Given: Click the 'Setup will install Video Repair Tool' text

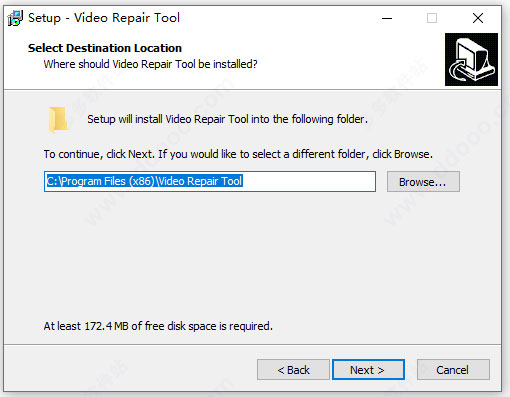Looking at the screenshot, I should (227, 119).
